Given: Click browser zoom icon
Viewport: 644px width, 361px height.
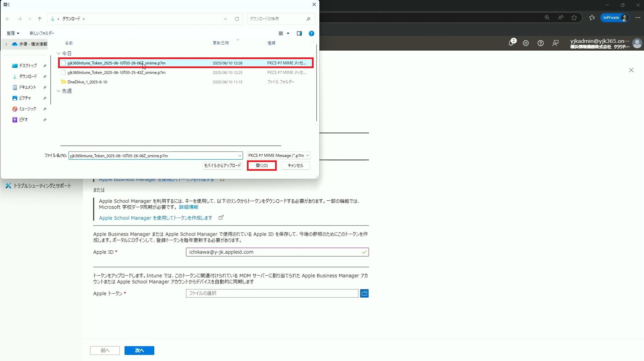Looking at the screenshot, I should point(547,18).
